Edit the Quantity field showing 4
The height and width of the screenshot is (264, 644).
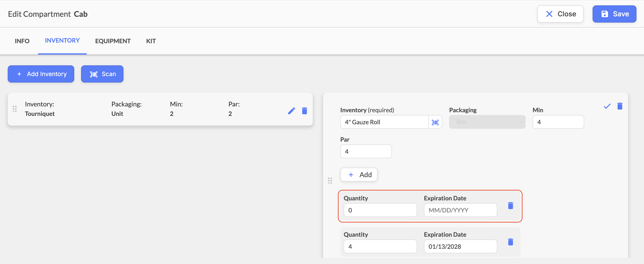380,246
